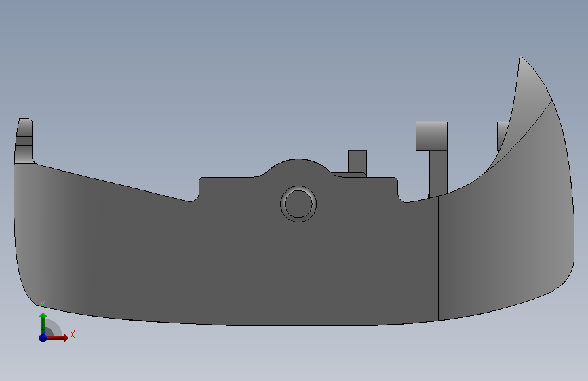
Task: Click the blue Z axis origin ball
Action: [x=43, y=338]
